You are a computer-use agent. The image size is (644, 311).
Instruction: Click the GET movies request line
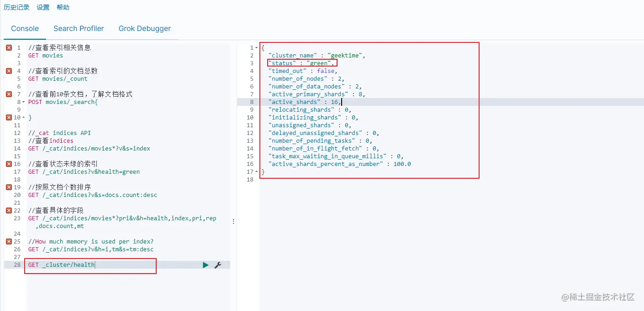click(x=46, y=56)
